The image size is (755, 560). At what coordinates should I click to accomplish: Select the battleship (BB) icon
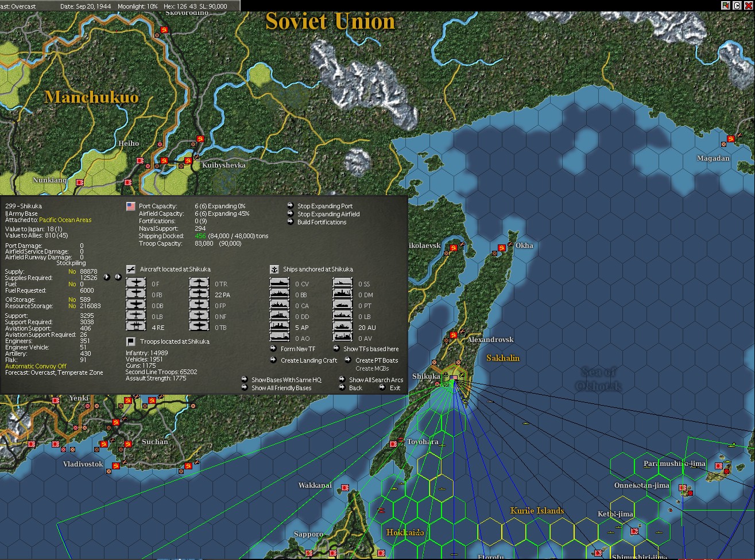coord(280,294)
